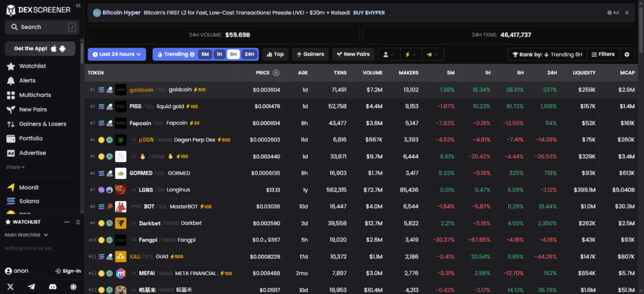Click the Multicharts sidebar icon
Viewport: 644px width, 294px height.
point(11,95)
